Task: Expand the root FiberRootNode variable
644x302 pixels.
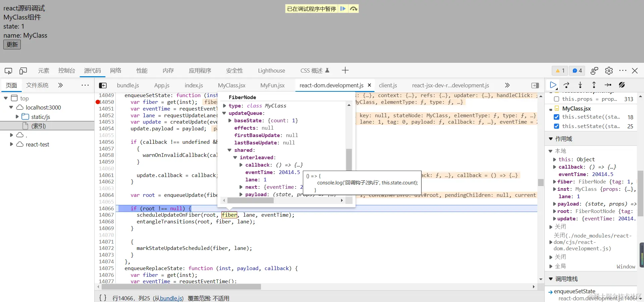Action: (x=554, y=211)
